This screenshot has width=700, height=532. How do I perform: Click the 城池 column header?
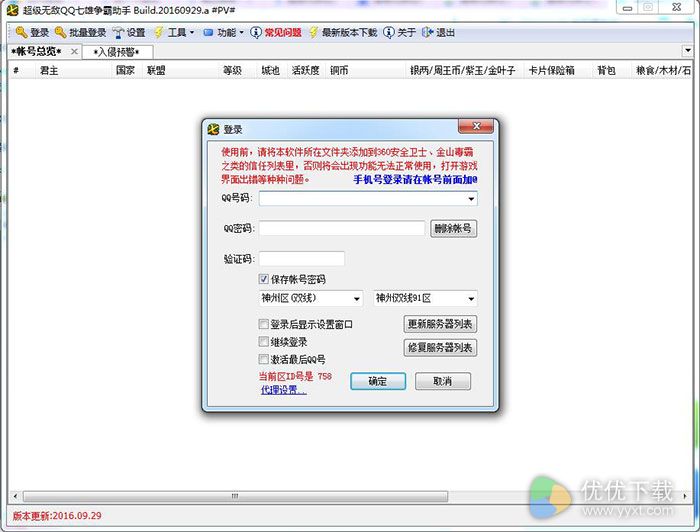pyautogui.click(x=271, y=70)
